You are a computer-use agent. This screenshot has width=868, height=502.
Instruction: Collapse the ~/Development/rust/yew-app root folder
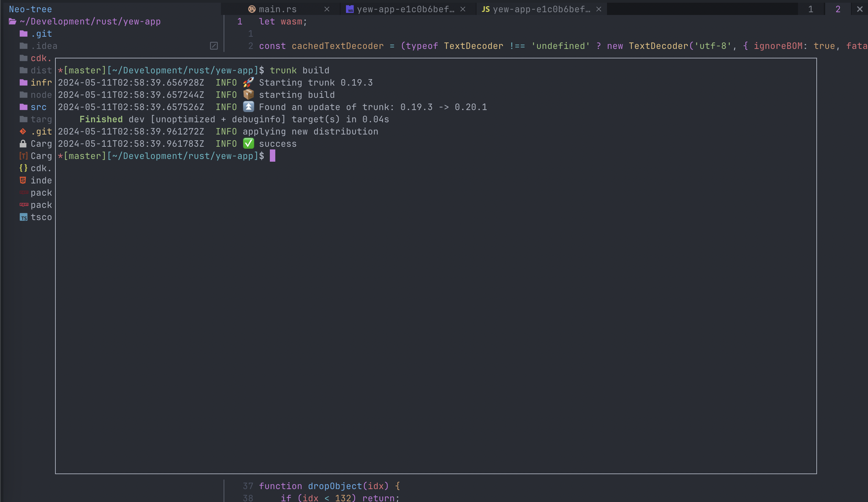tap(90, 21)
